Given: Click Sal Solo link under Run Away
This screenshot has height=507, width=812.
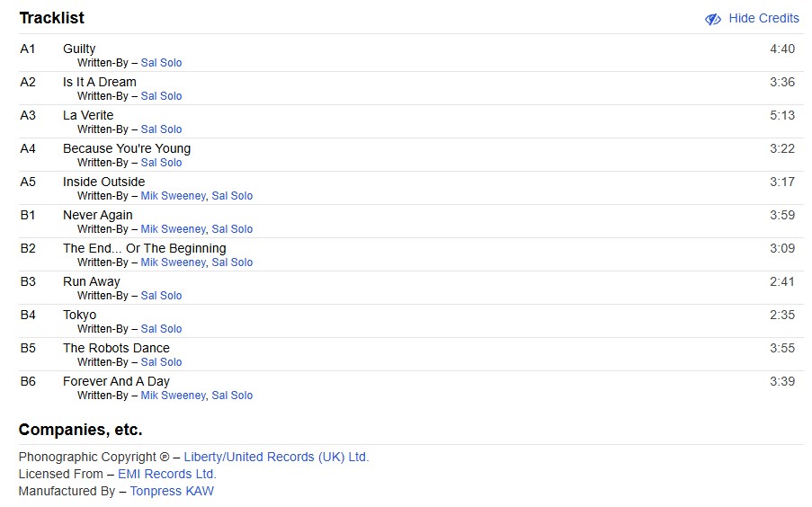Looking at the screenshot, I should pyautogui.click(x=161, y=296).
